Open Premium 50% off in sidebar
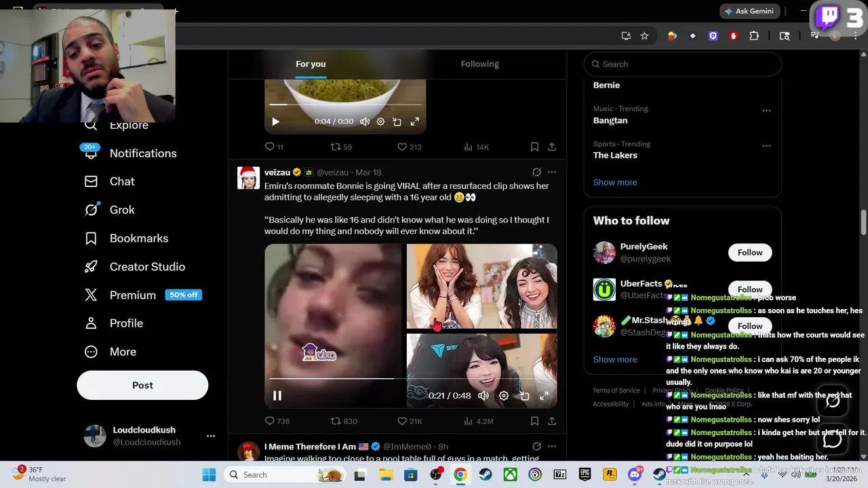The height and width of the screenshot is (488, 868). [x=142, y=296]
